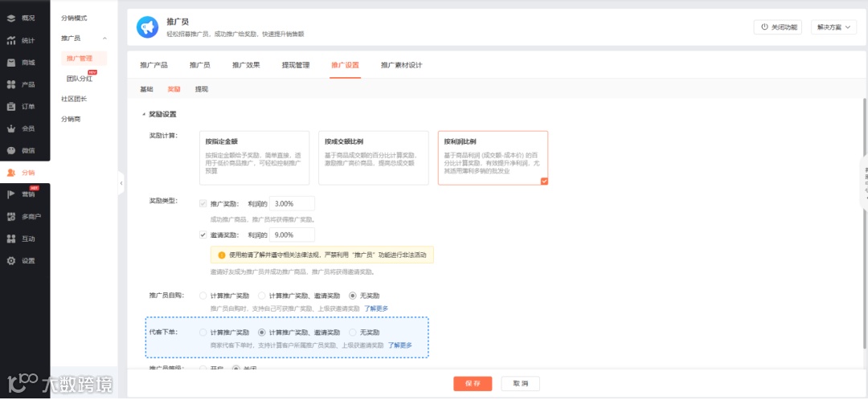Open the 订单 orders icon

[x=11, y=107]
